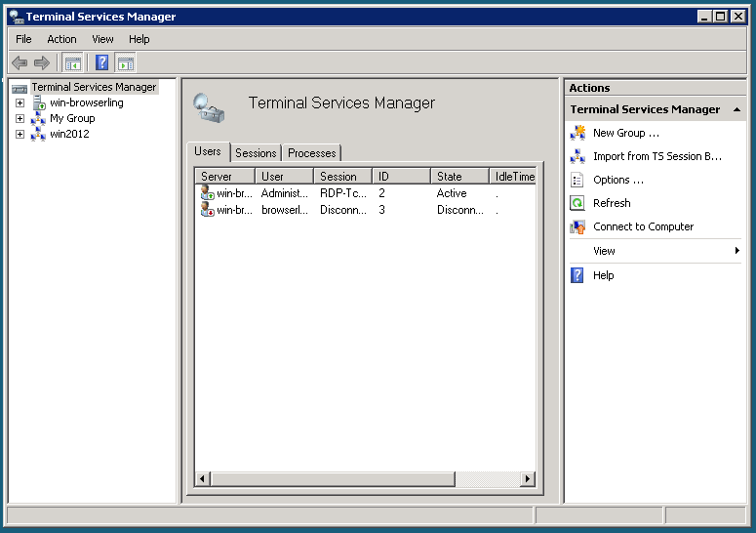This screenshot has height=533, width=756.
Task: Click the Refresh action link
Action: [x=612, y=203]
